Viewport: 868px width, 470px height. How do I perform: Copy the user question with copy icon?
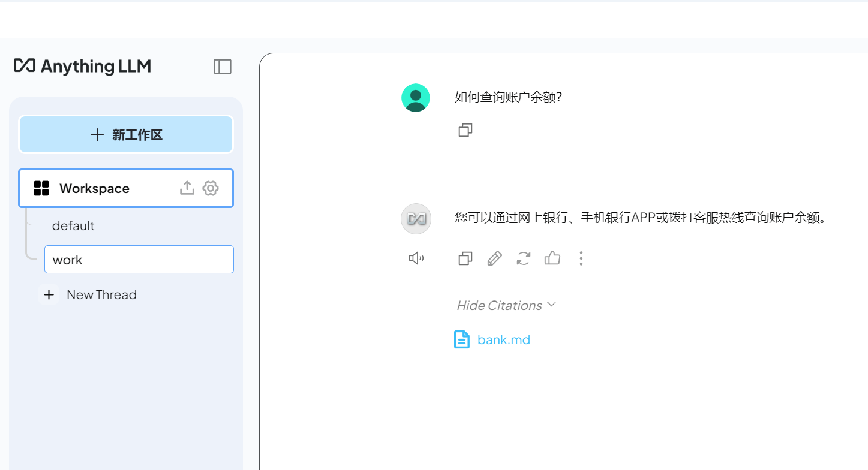(x=465, y=130)
